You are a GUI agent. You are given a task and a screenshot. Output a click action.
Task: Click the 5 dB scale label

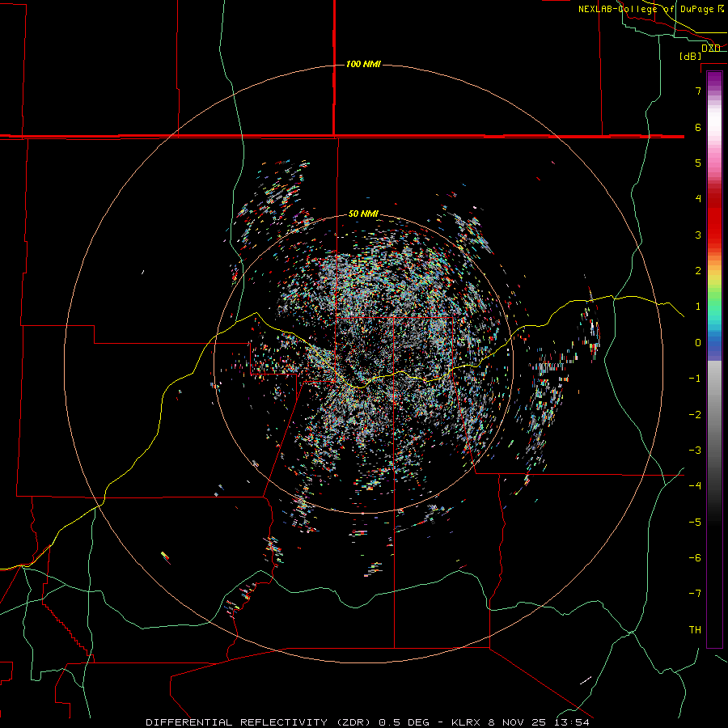pyautogui.click(x=698, y=163)
